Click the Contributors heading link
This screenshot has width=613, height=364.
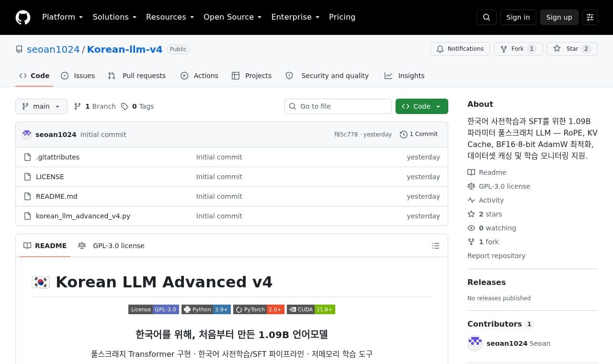pyautogui.click(x=495, y=324)
